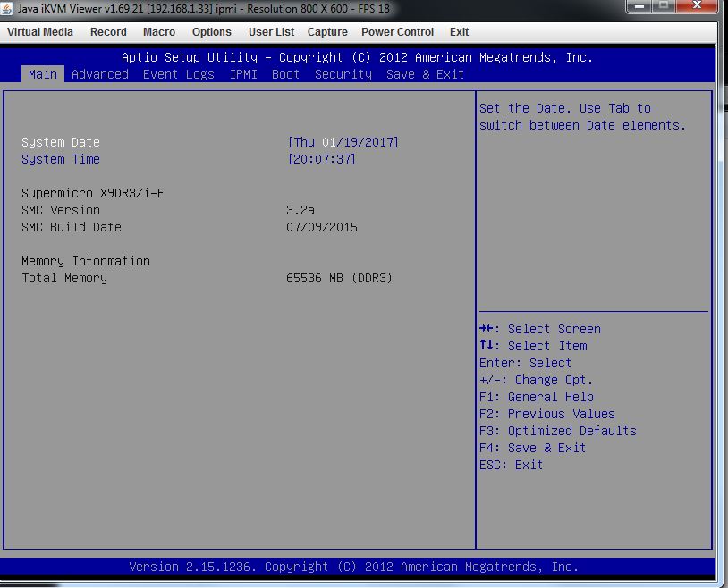The width and height of the screenshot is (728, 588).
Task: Switch to the Advanced BIOS tab
Action: (x=100, y=74)
